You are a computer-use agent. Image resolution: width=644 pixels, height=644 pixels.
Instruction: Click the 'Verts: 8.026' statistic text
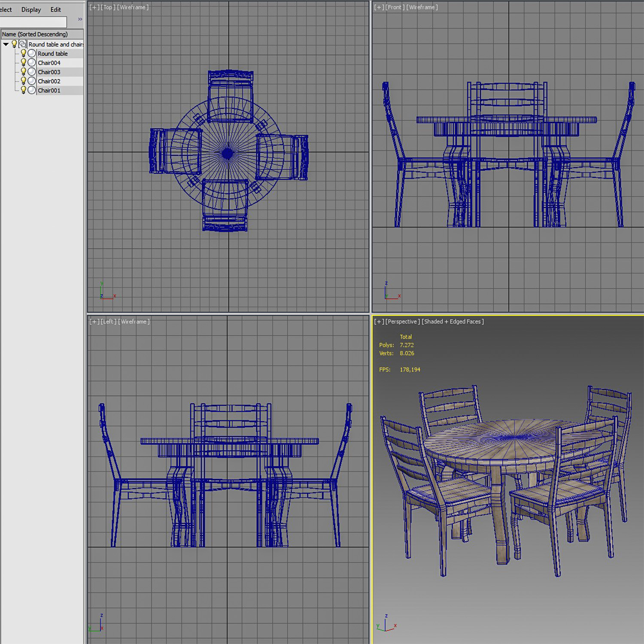(x=397, y=353)
